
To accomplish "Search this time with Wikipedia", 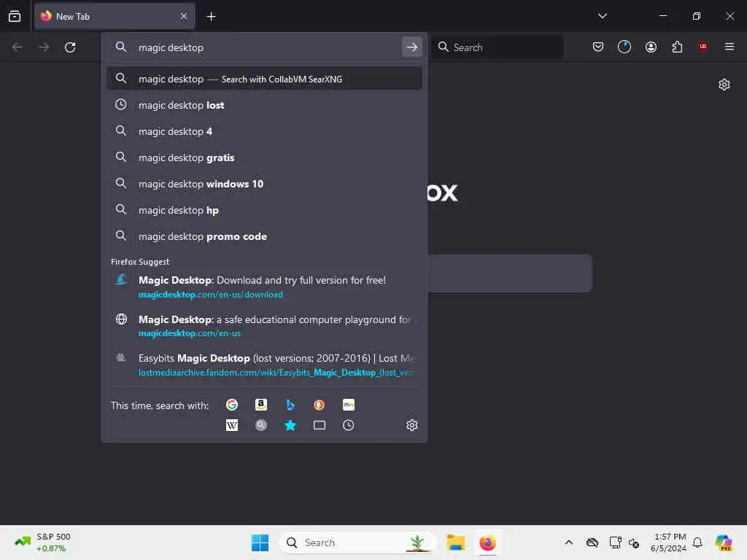I will pyautogui.click(x=232, y=425).
